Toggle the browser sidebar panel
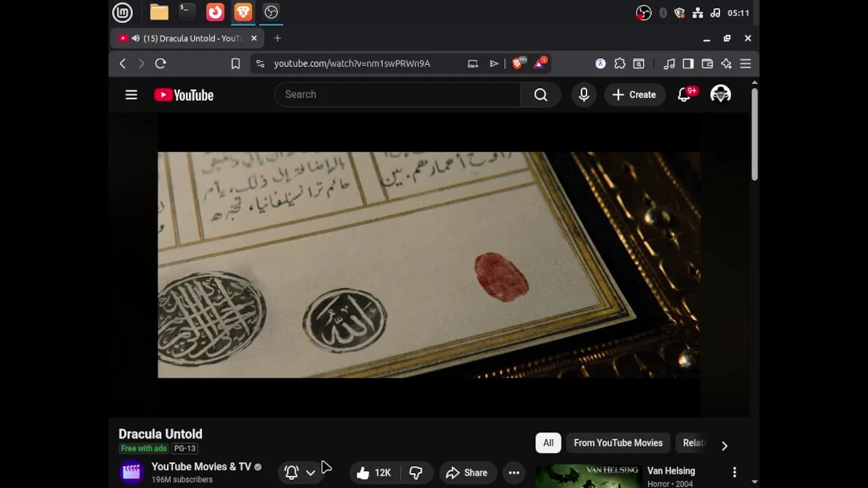Image resolution: width=868 pixels, height=488 pixels. click(x=688, y=64)
